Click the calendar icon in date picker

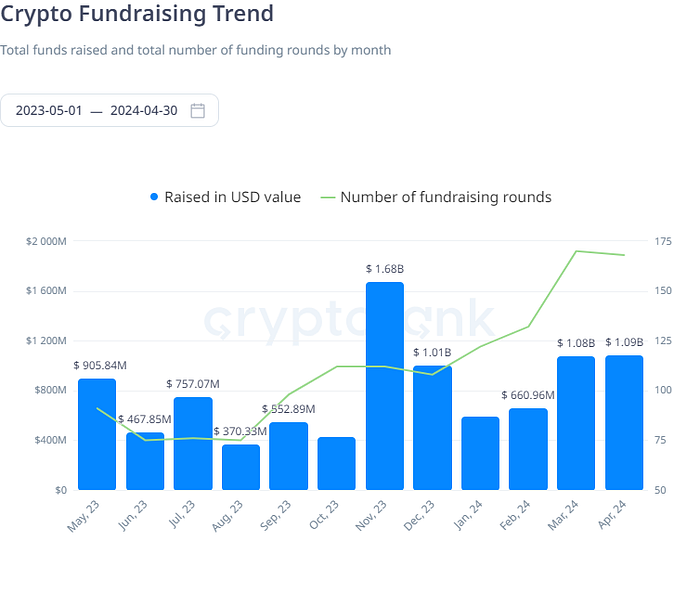point(197,110)
